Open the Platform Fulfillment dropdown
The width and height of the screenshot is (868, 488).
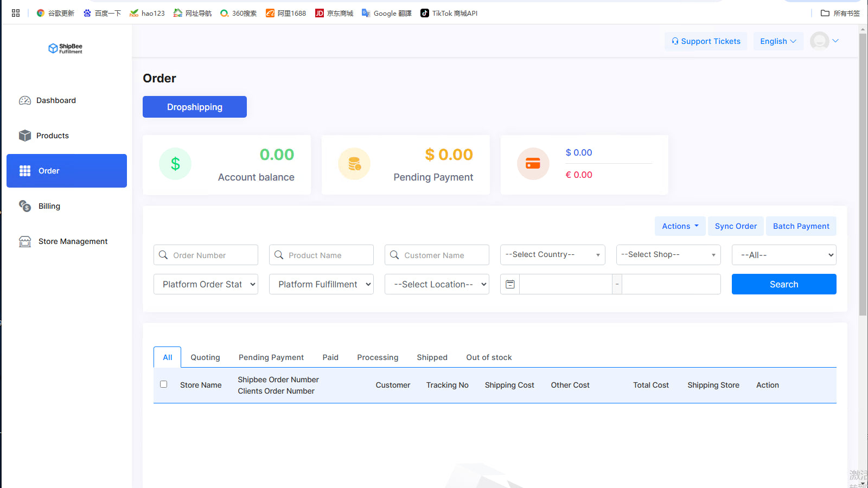click(x=321, y=284)
